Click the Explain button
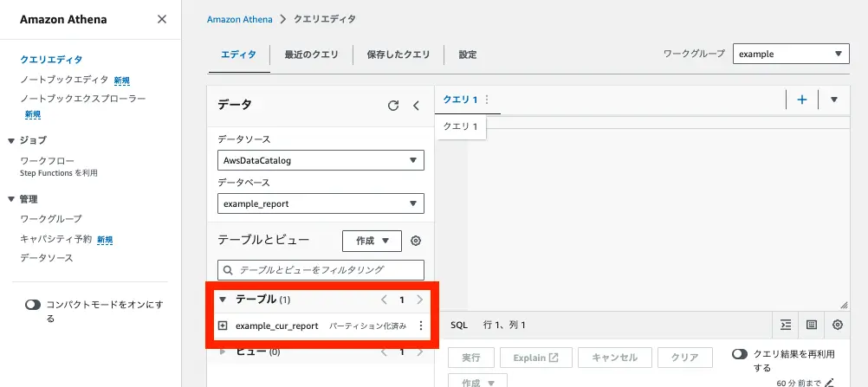868x387 pixels. point(536,358)
